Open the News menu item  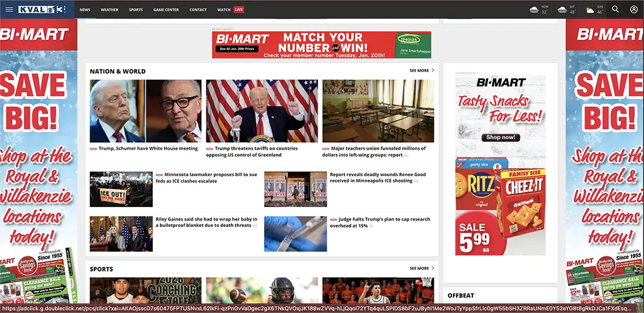[x=85, y=10]
